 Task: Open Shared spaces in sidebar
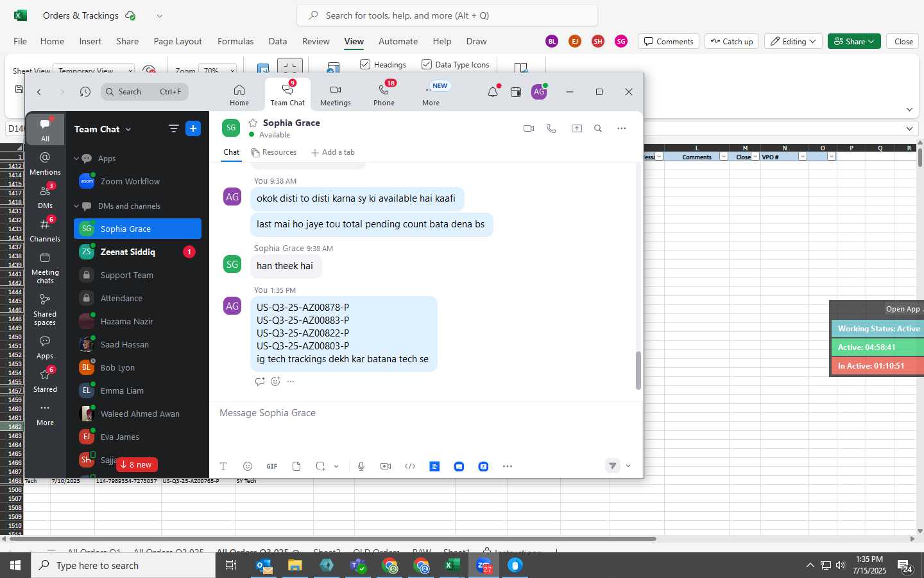45,310
